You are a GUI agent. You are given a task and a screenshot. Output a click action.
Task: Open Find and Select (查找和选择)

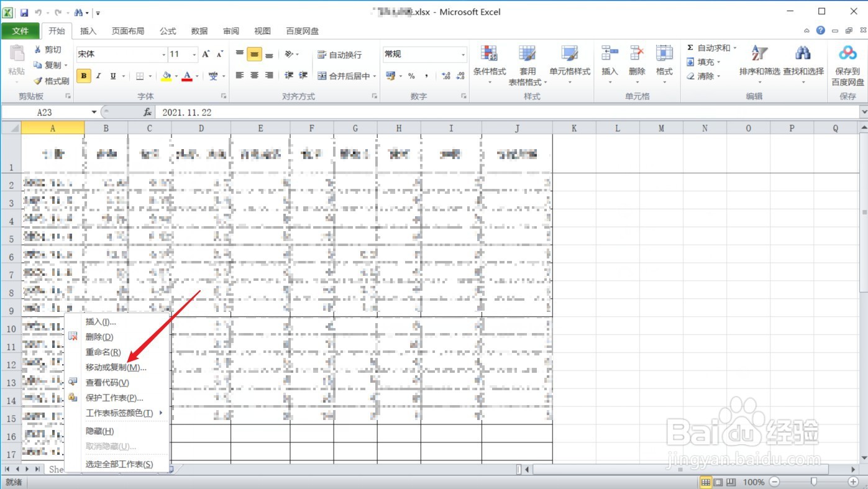[803, 65]
